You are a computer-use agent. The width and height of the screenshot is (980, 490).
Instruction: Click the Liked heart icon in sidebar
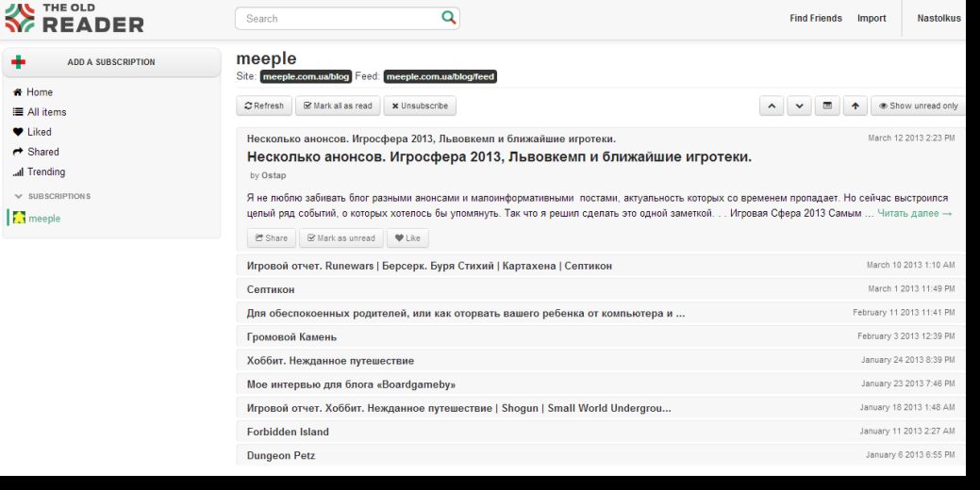(18, 132)
